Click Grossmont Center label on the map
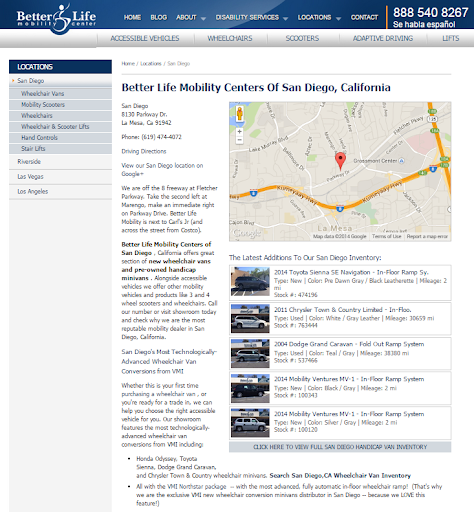Image resolution: width=474 pixels, height=512 pixels. click(x=375, y=161)
